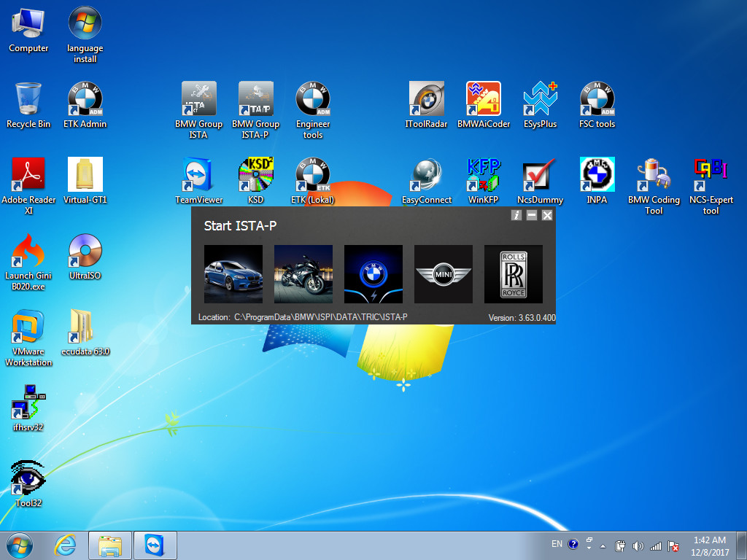Screen dimensions: 747x560
Task: Open the language install shortcut
Action: point(85,35)
